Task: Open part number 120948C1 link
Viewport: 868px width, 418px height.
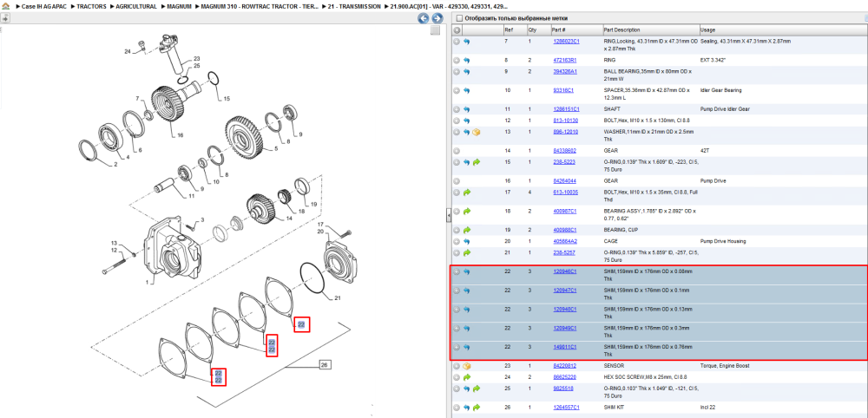Action: coord(565,310)
